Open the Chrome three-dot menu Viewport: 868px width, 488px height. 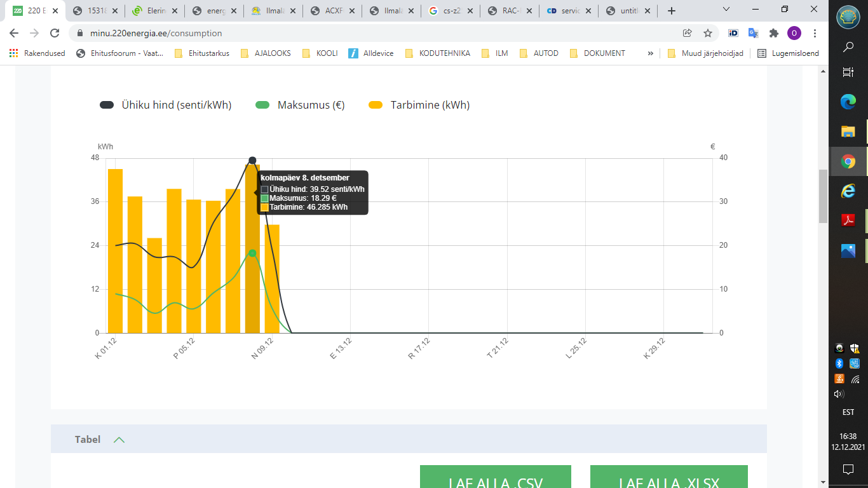[x=815, y=33]
